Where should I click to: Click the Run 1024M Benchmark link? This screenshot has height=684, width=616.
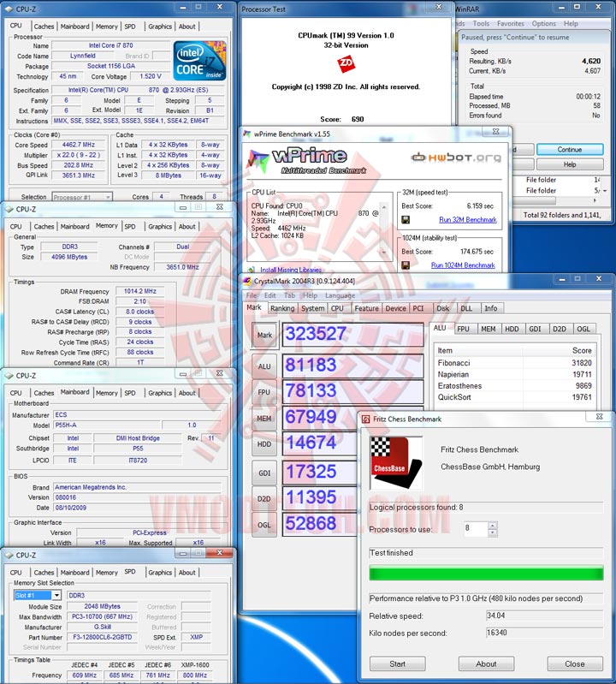point(463,265)
